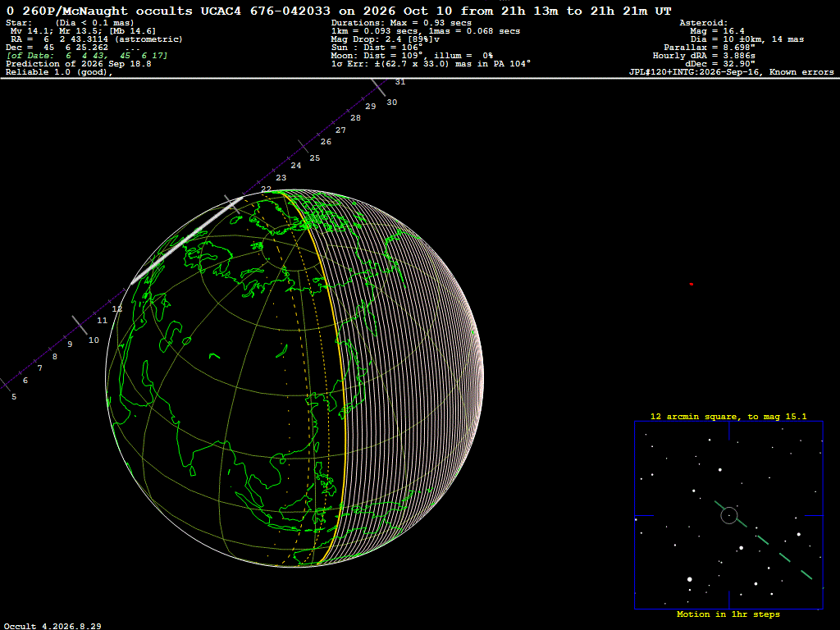The height and width of the screenshot is (630, 840).
Task: Click 'Prediction of 2026 Sep 18.8' text
Action: [79, 64]
